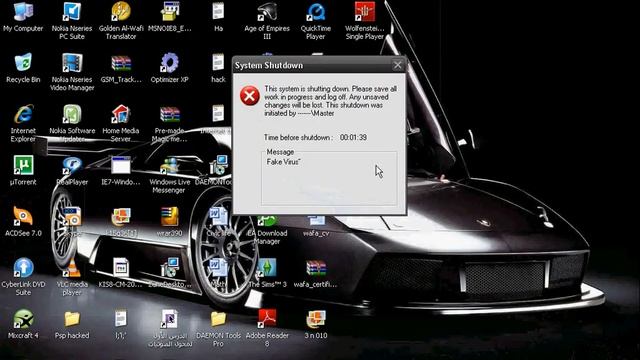
Task: Click the shutdown countdown timer value
Action: (353, 137)
